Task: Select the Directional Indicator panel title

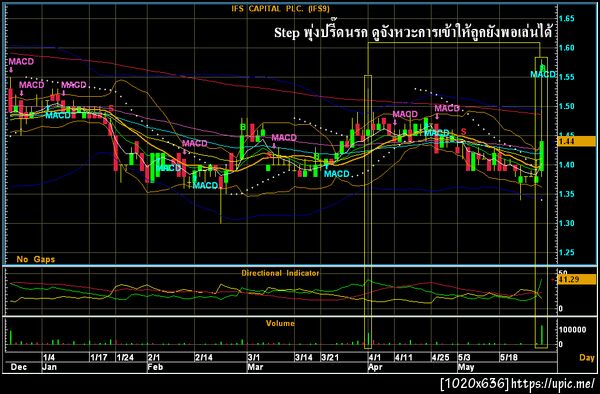Action: pyautogui.click(x=280, y=273)
